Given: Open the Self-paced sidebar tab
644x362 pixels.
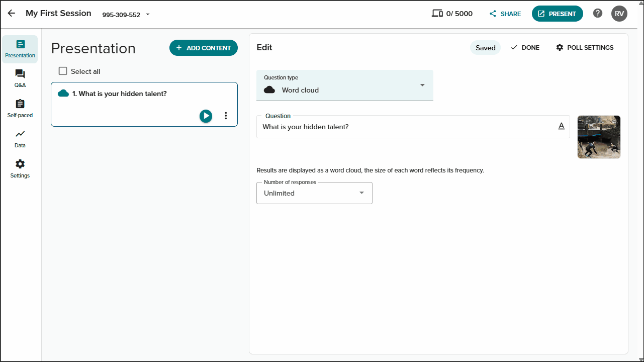Looking at the screenshot, I should 20,109.
